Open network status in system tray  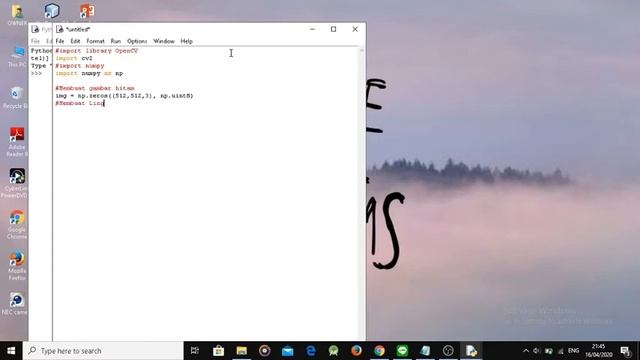click(561, 351)
